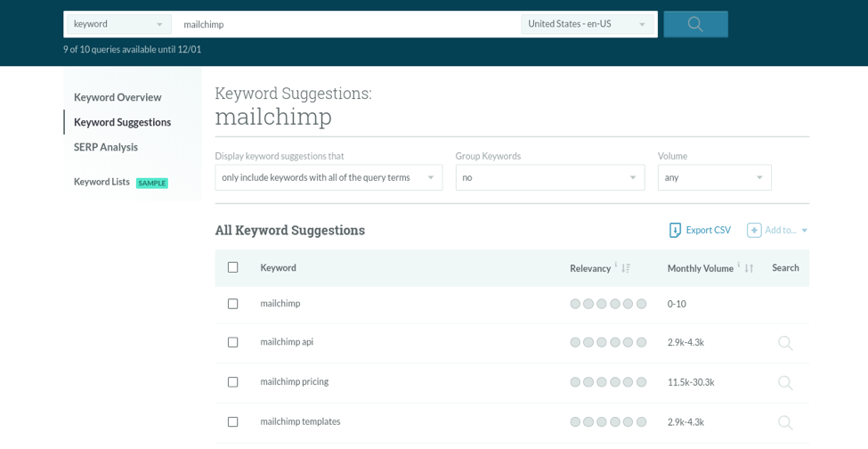The height and width of the screenshot is (449, 868).
Task: Check the mailchimp keyword row checkbox
Action: point(233,304)
